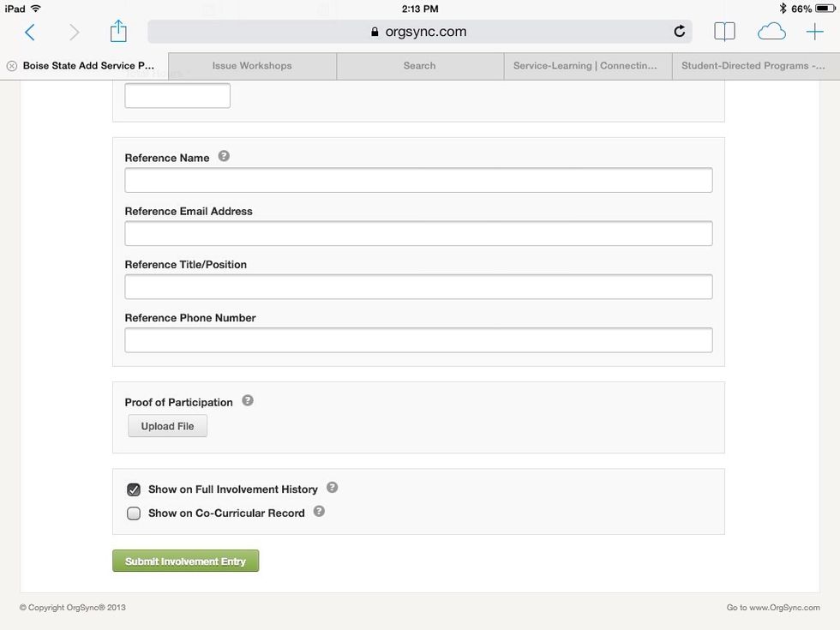The image size is (840, 630).
Task: Enable Show on Co-Curricular Record
Action: 134,513
